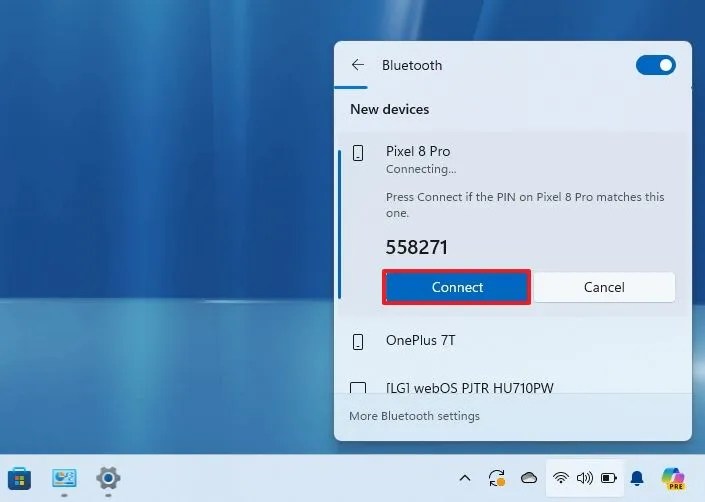This screenshot has width=705, height=502.
Task: Open notifications bell icon
Action: click(637, 478)
